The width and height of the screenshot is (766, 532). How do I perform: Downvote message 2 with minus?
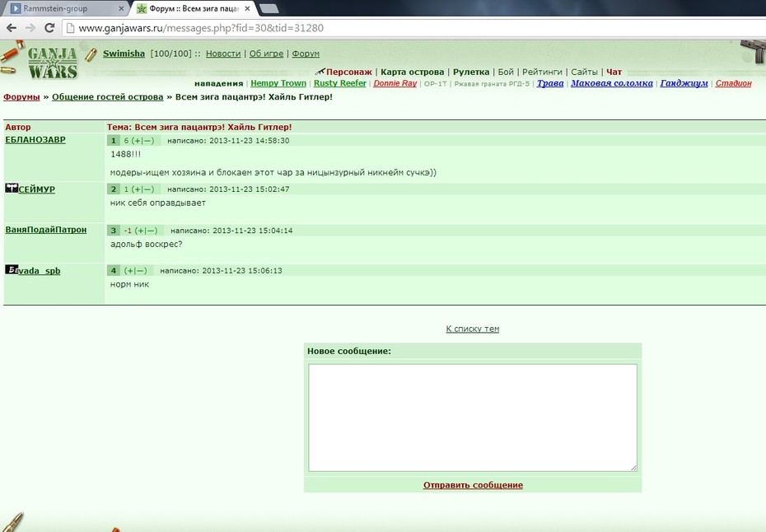pos(147,189)
